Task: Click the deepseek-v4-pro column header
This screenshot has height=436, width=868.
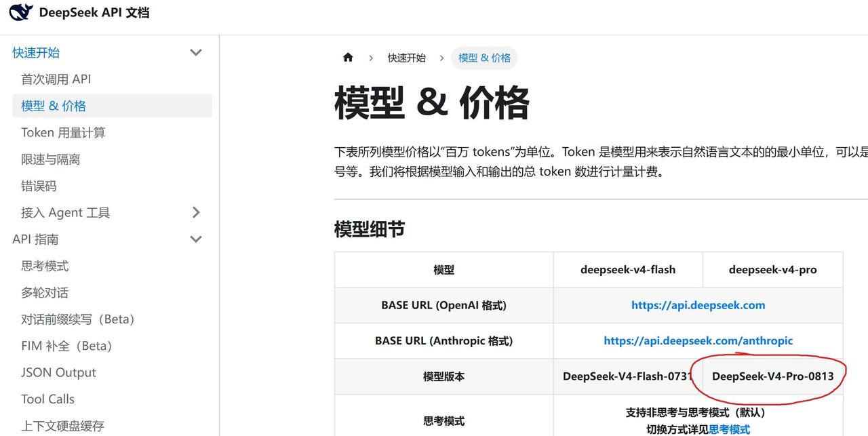Action: (x=772, y=269)
